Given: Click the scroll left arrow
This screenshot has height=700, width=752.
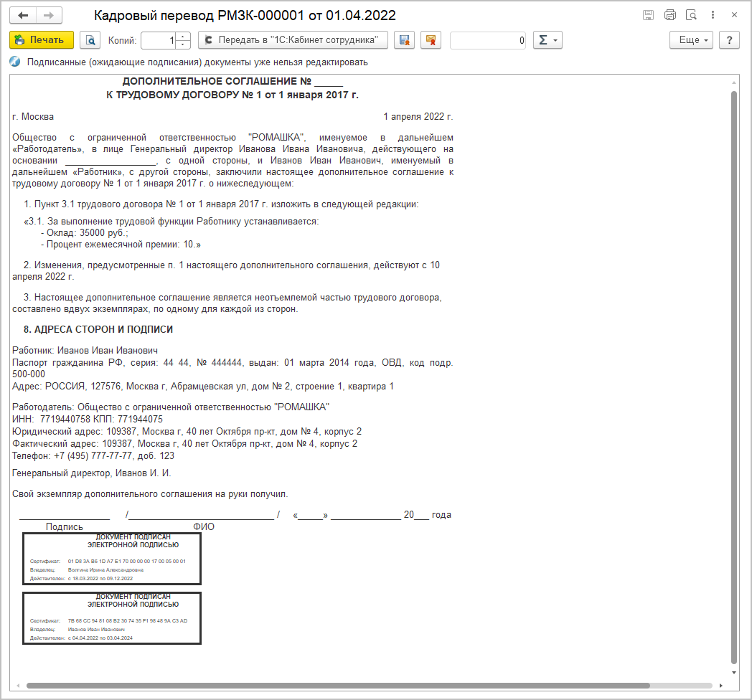Looking at the screenshot, I should pos(18,686).
